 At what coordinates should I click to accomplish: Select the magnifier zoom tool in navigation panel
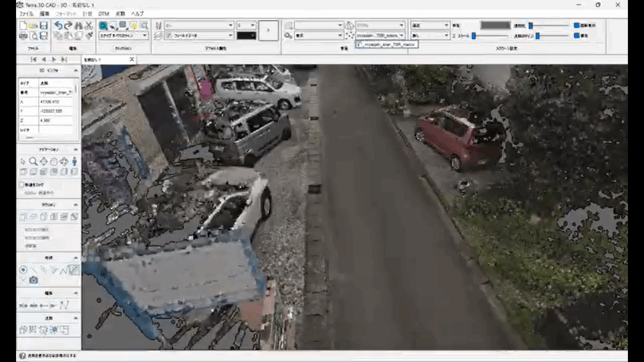tap(33, 162)
